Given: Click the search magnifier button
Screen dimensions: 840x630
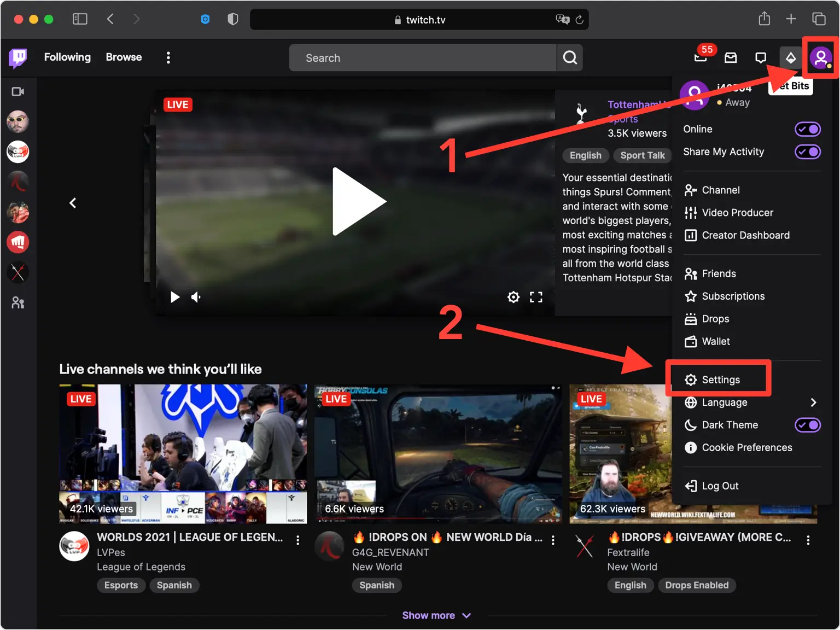Looking at the screenshot, I should tap(570, 57).
